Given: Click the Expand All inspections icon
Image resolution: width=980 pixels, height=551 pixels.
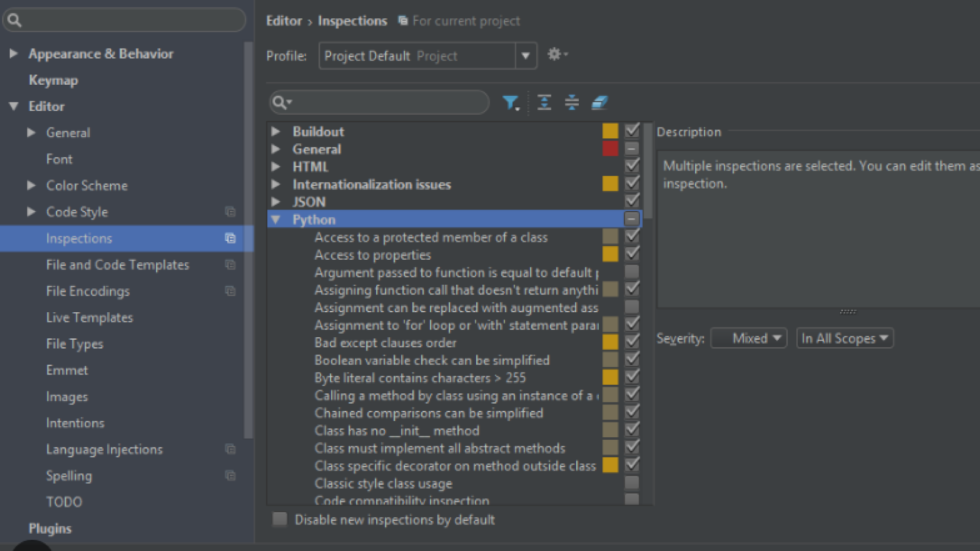Looking at the screenshot, I should point(544,103).
